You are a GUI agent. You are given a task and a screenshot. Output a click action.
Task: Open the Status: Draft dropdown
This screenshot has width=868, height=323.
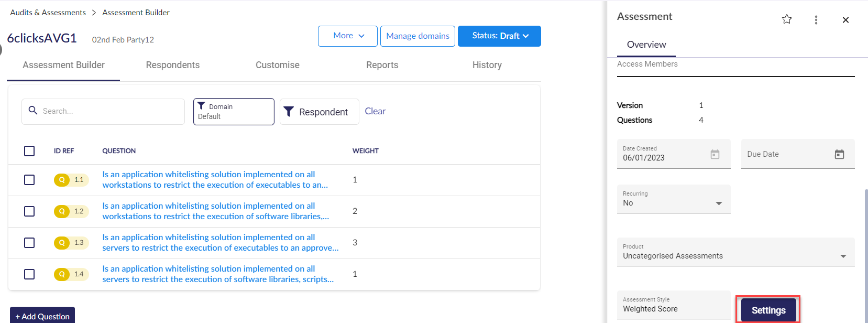pos(499,36)
